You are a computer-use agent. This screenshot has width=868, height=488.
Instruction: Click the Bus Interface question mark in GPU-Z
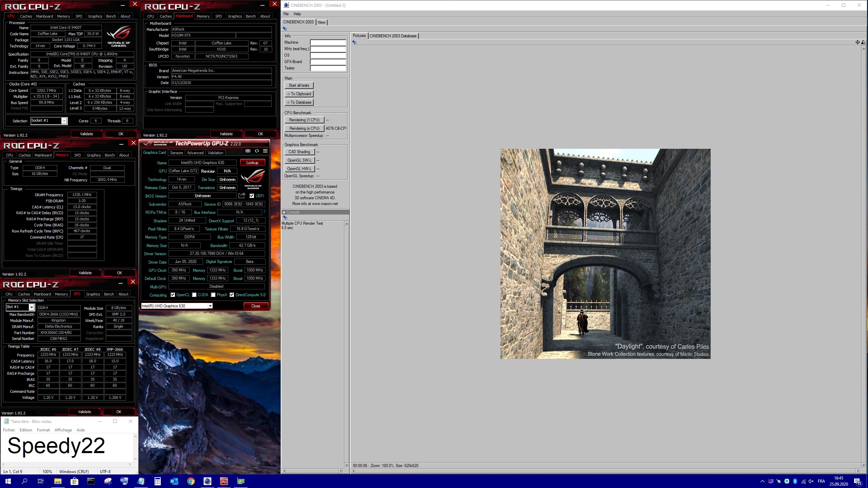tap(264, 212)
